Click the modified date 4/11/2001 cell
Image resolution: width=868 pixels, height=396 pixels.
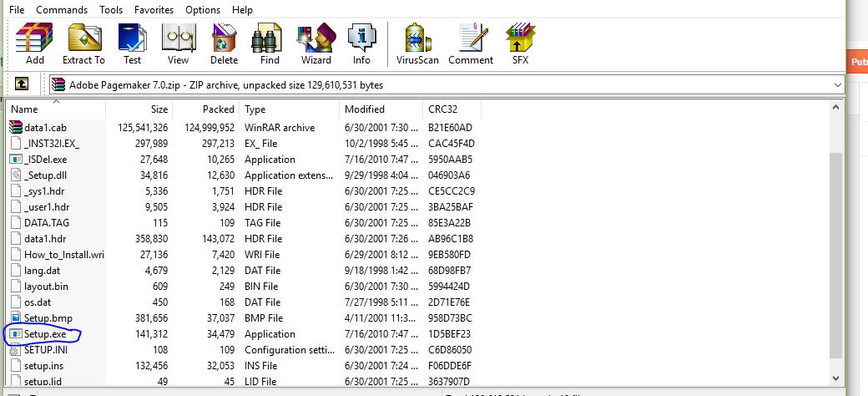tap(379, 318)
